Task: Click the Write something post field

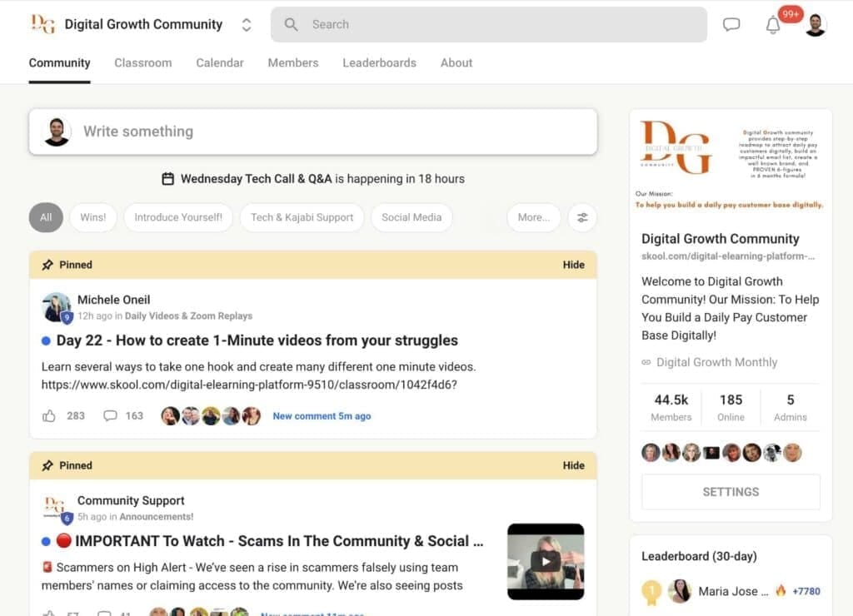Action: 333,132
